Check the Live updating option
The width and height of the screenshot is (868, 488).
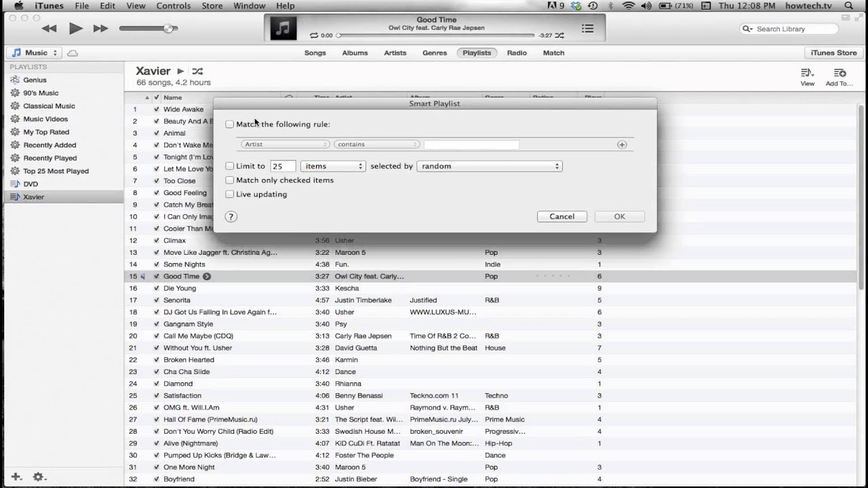[x=230, y=195]
